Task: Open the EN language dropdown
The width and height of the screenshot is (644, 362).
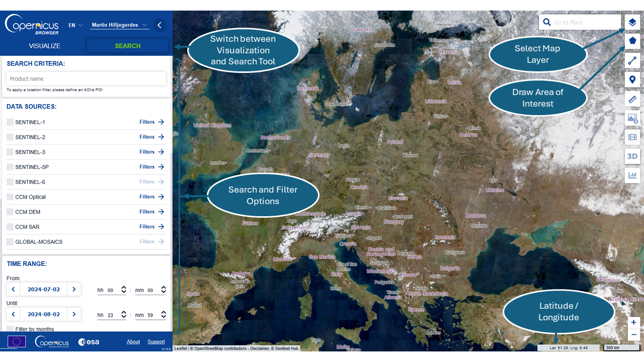Action: coord(75,25)
